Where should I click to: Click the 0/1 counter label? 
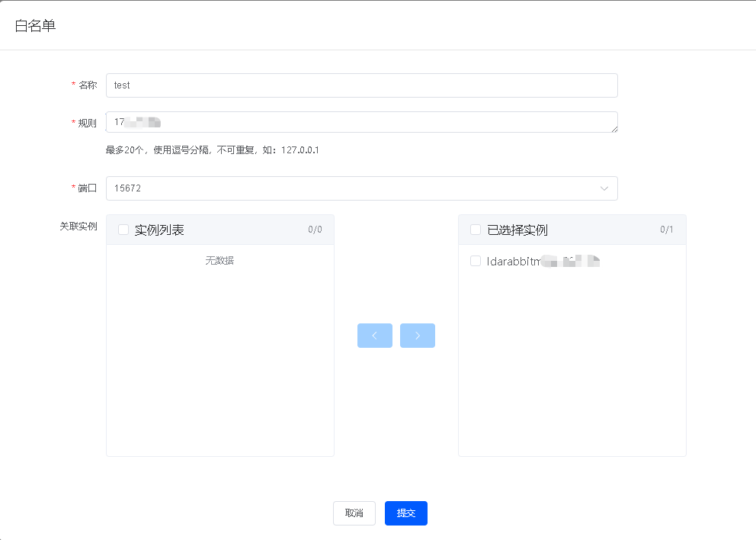[667, 229]
